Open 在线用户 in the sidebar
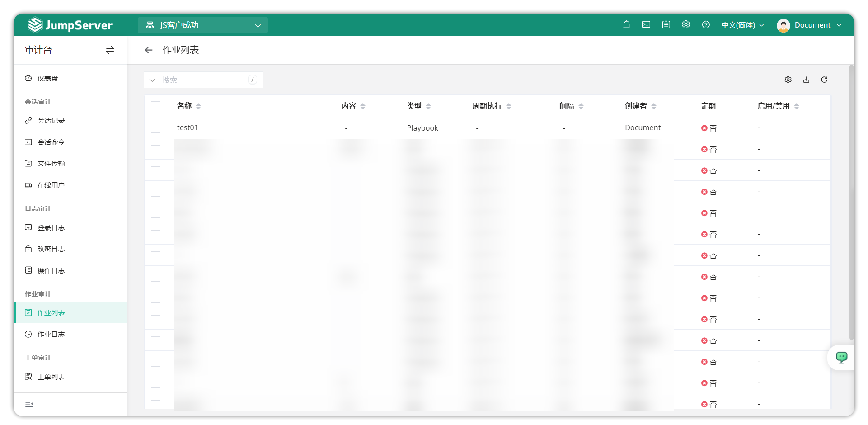 click(70, 185)
